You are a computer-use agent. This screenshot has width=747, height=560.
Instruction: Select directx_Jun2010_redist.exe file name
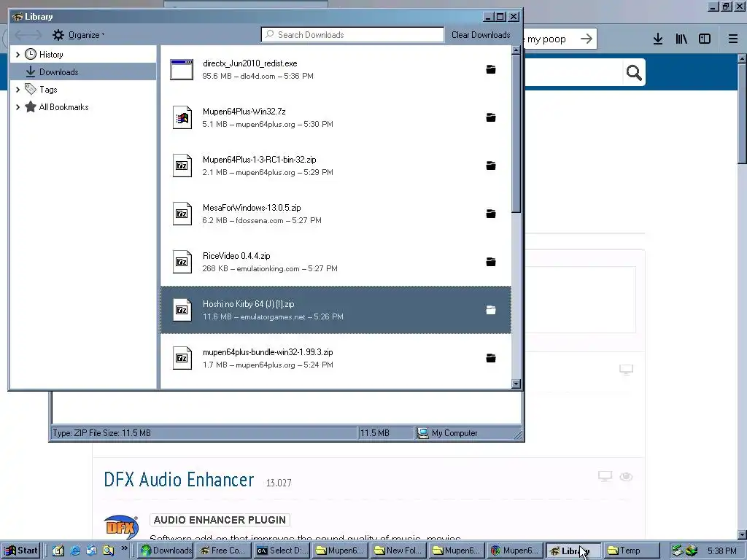pyautogui.click(x=250, y=63)
